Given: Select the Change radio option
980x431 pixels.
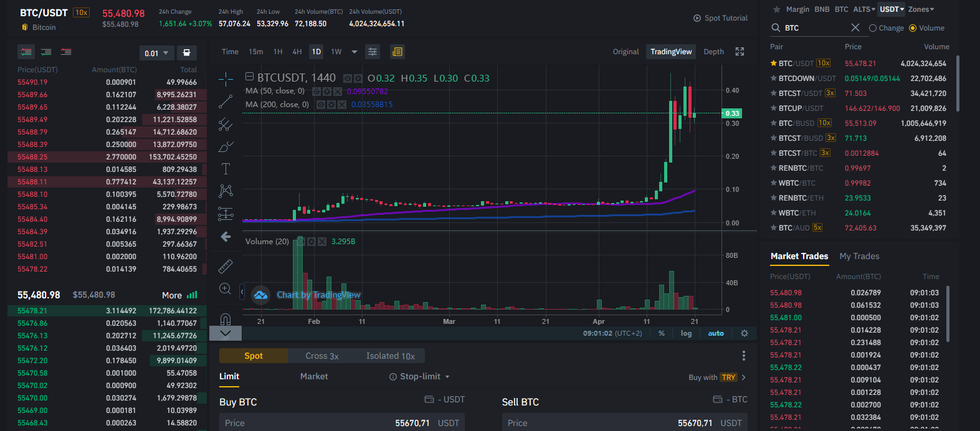Looking at the screenshot, I should tap(886, 28).
